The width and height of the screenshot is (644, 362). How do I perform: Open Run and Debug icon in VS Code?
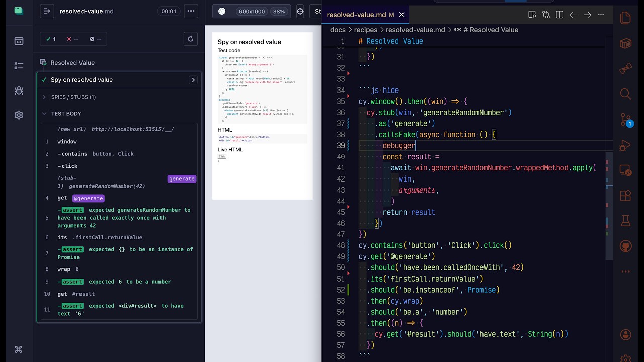pos(626,145)
